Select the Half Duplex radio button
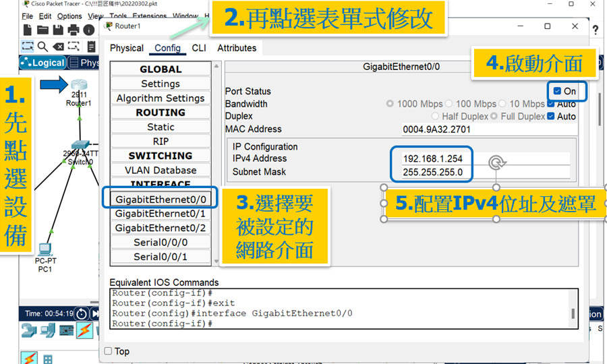Screen dimensions: 607x364 [x=435, y=116]
